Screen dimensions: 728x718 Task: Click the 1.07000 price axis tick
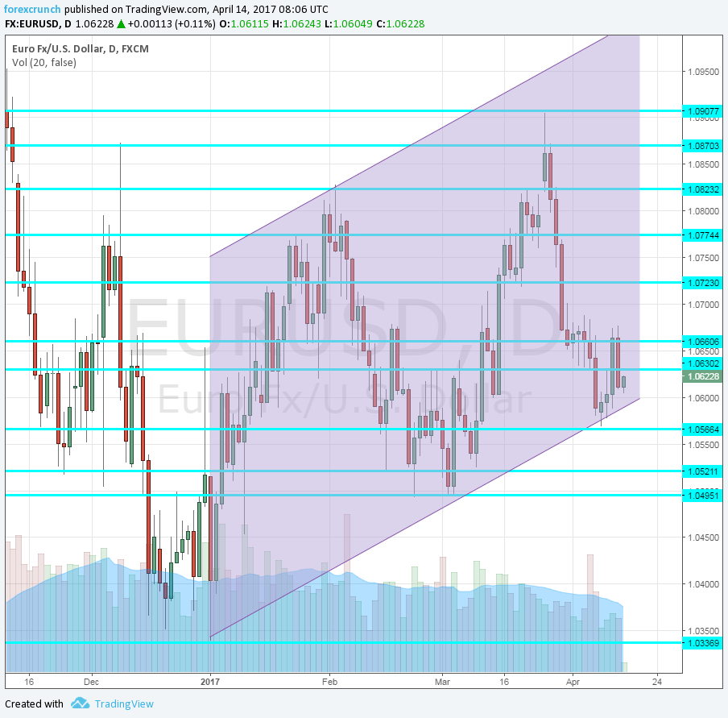(x=703, y=305)
